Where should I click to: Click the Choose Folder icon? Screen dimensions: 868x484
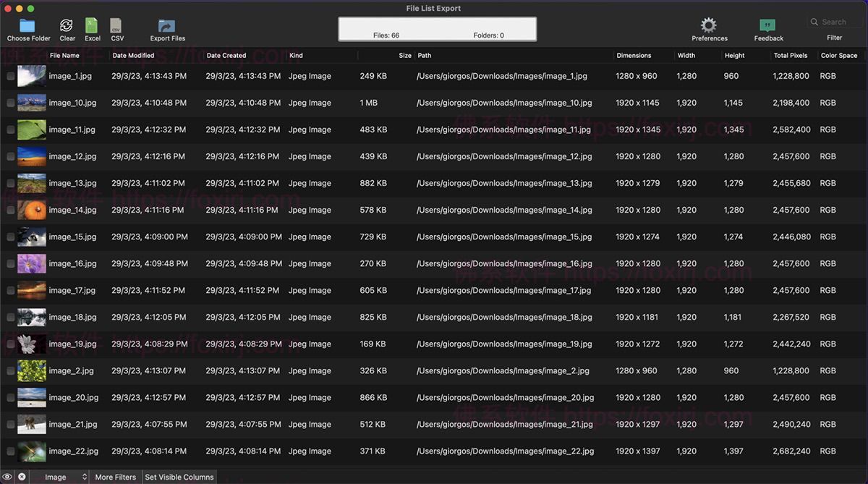click(27, 27)
